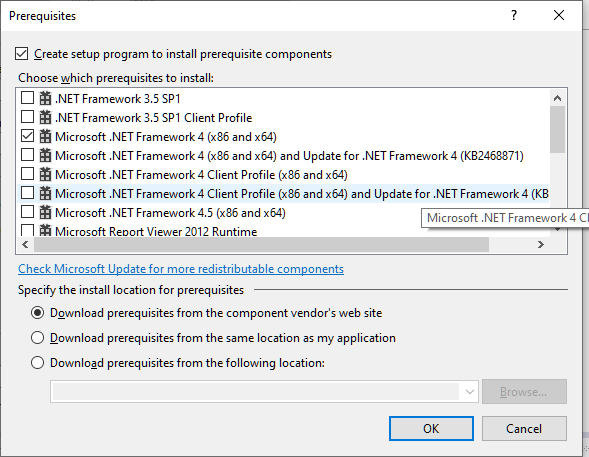The height and width of the screenshot is (457, 589).
Task: Click the Browse... button
Action: pyautogui.click(x=524, y=392)
